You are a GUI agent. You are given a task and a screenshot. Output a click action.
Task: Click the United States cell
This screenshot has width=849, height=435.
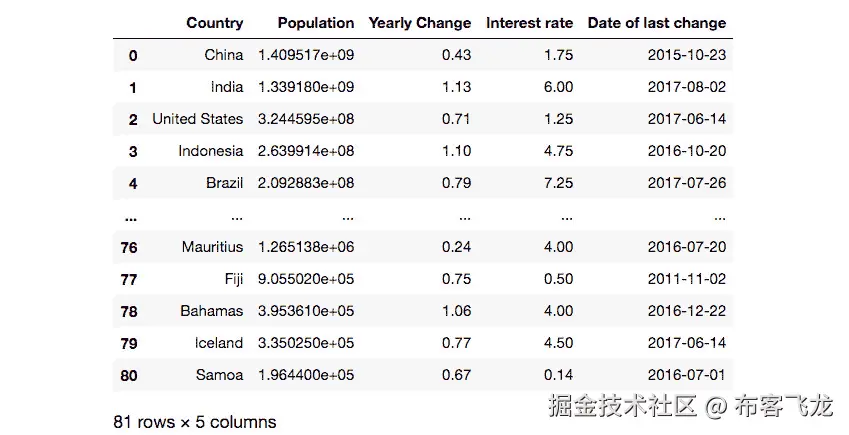(x=197, y=119)
